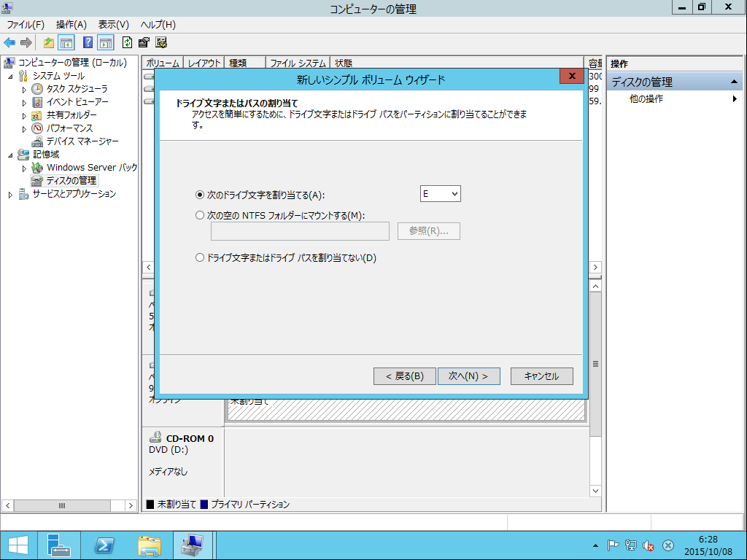The height and width of the screenshot is (560, 747).
Task: Select 'Assign the following drive letter' radio button
Action: tap(200, 195)
